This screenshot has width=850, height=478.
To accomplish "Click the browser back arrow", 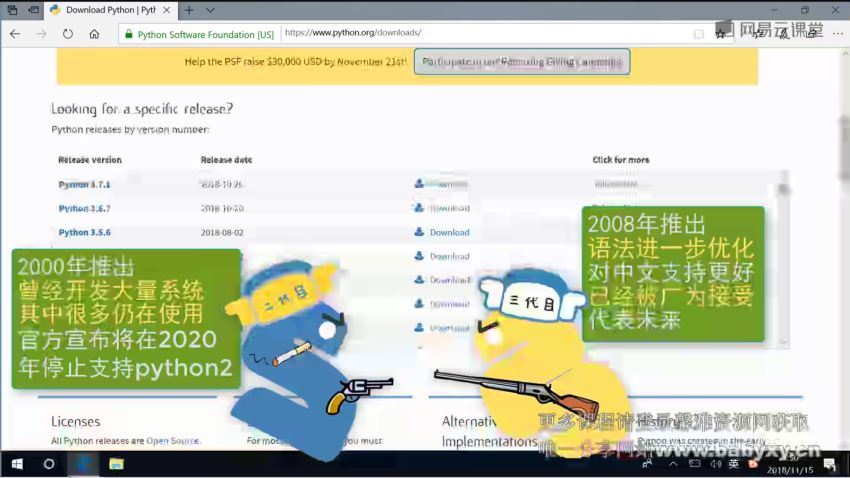I will [x=15, y=34].
